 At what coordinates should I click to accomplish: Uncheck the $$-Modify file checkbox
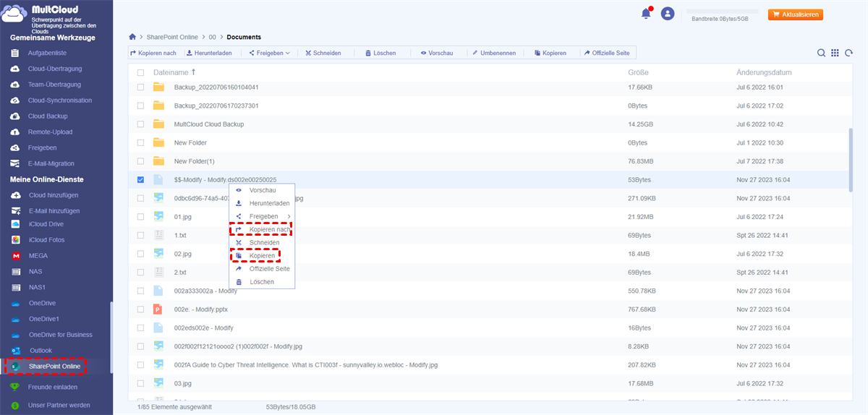point(140,179)
